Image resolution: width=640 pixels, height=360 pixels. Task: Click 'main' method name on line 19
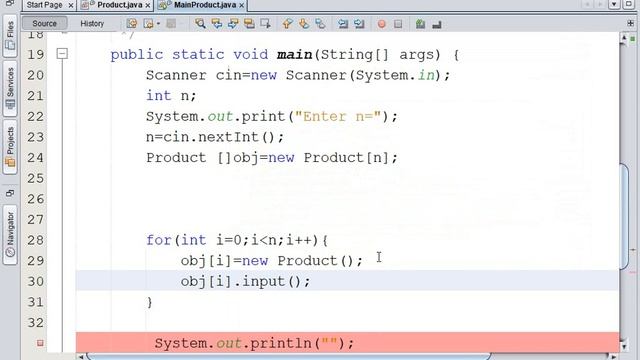point(294,54)
